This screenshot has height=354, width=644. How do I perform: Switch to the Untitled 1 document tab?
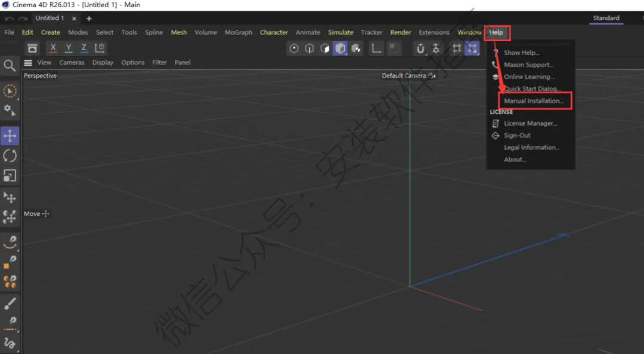point(49,18)
